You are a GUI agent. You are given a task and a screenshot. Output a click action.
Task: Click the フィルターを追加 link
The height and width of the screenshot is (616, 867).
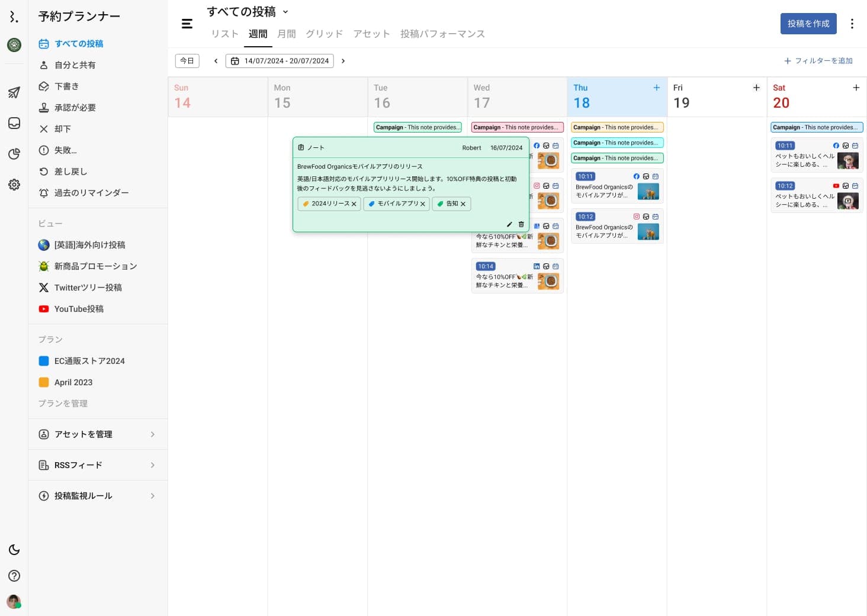[x=818, y=61]
